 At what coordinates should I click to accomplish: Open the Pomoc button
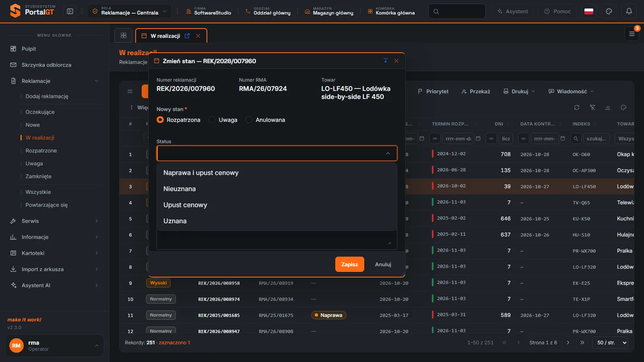coord(557,11)
